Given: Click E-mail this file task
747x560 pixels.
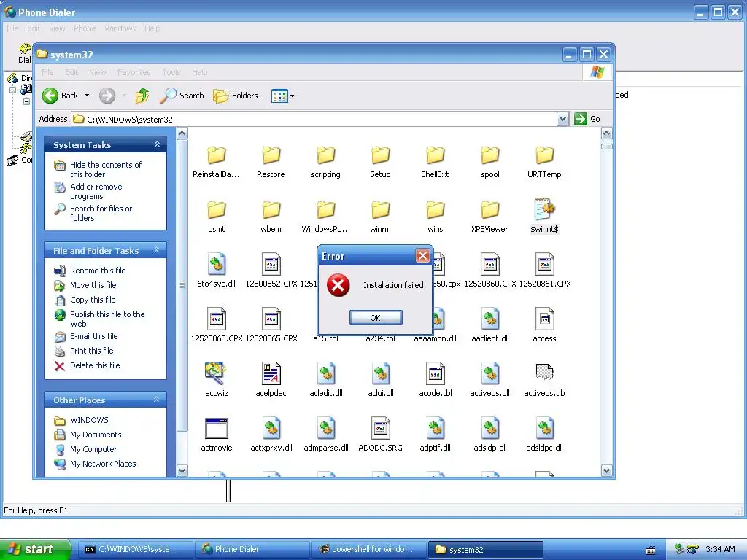Looking at the screenshot, I should 93,336.
